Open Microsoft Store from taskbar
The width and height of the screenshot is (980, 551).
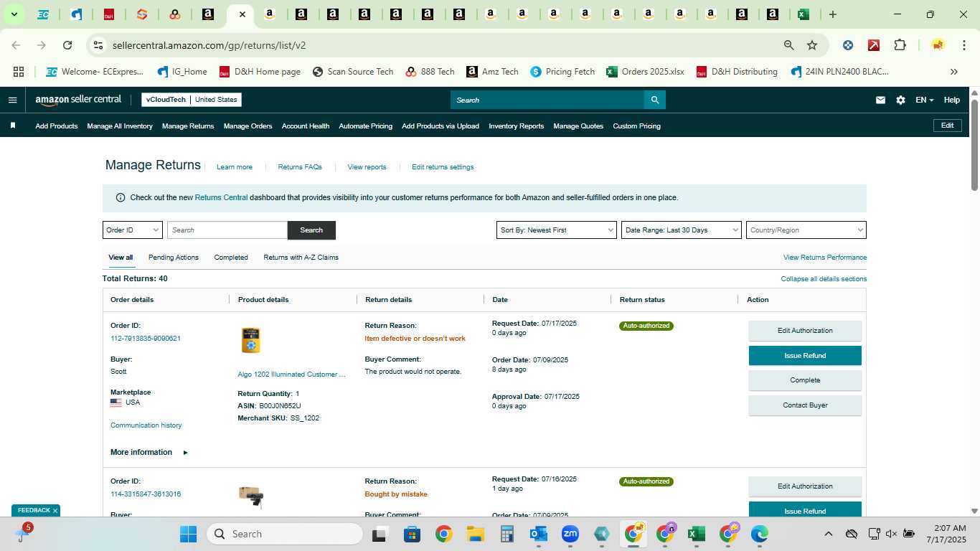412,534
